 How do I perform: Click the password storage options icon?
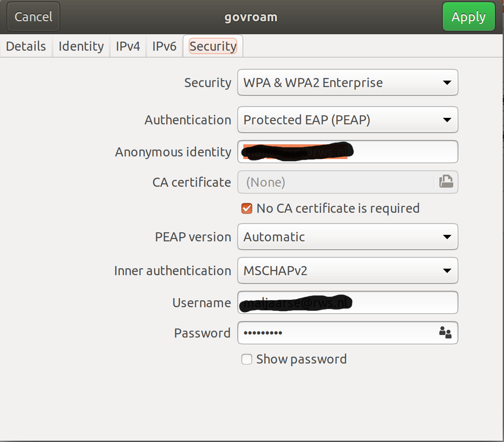(445, 333)
